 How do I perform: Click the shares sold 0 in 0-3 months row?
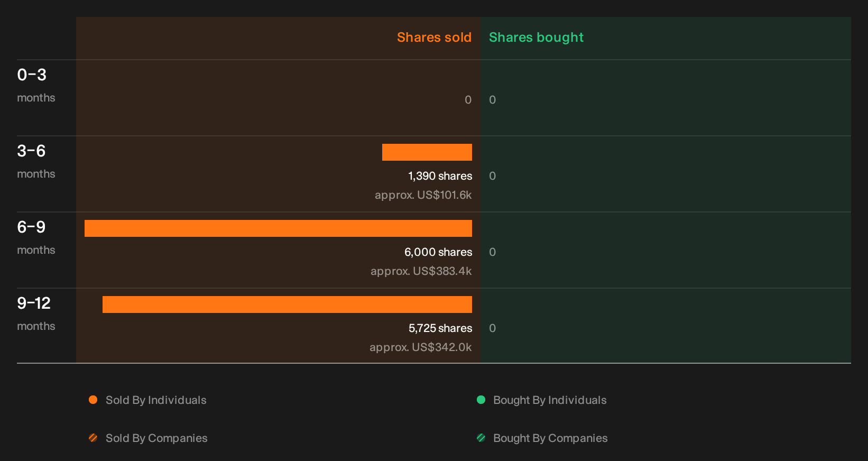click(x=468, y=100)
